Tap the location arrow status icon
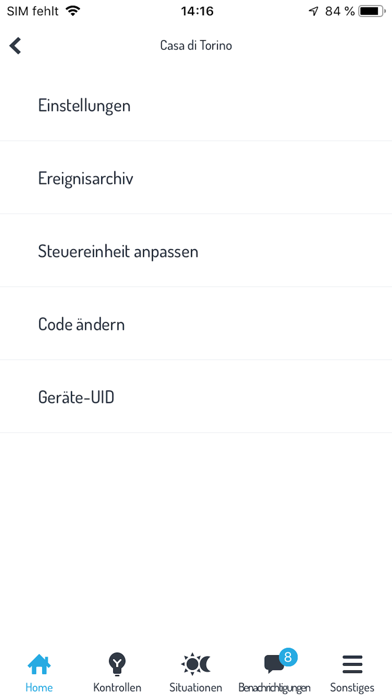 point(313,11)
